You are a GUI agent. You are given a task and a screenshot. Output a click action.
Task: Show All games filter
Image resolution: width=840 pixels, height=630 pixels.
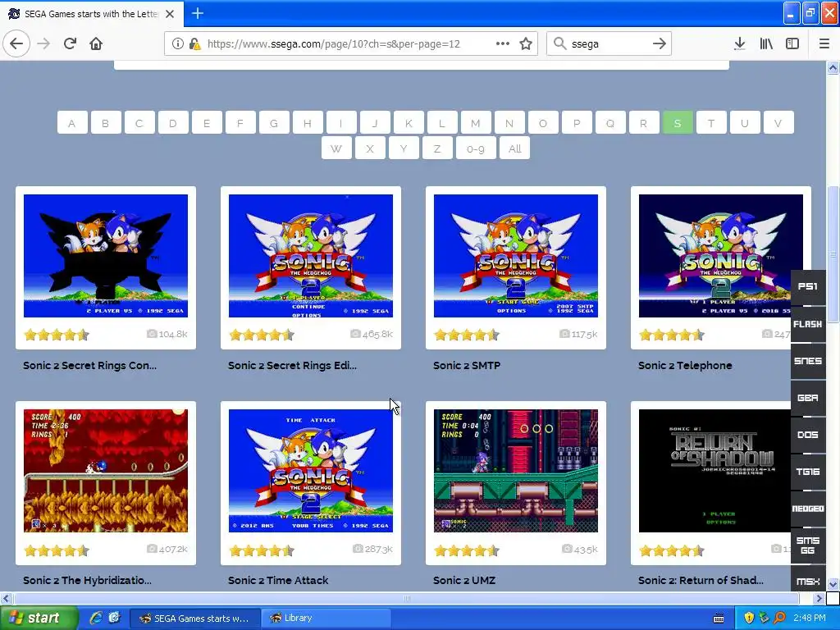pos(514,148)
